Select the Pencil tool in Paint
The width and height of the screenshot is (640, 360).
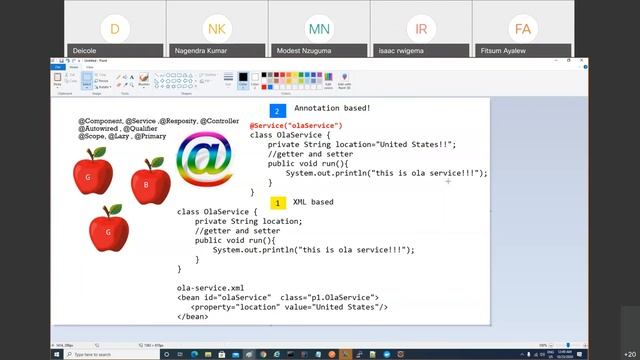[118, 77]
